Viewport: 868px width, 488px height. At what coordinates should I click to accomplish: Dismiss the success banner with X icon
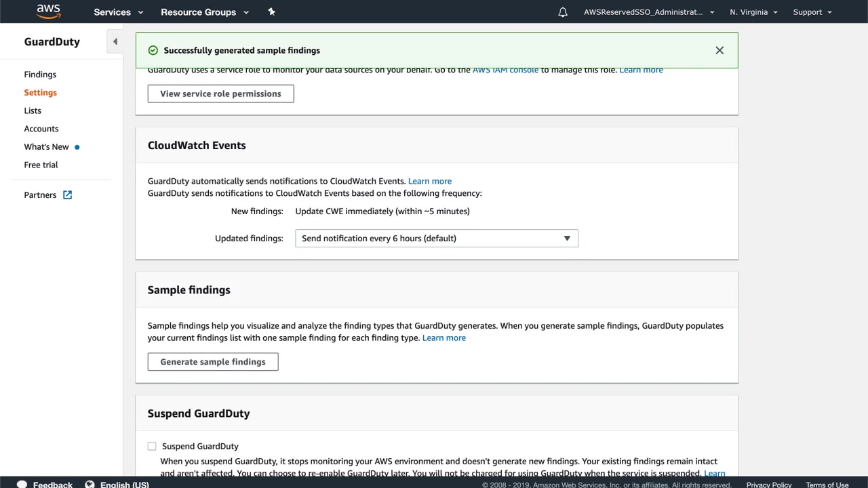click(719, 50)
